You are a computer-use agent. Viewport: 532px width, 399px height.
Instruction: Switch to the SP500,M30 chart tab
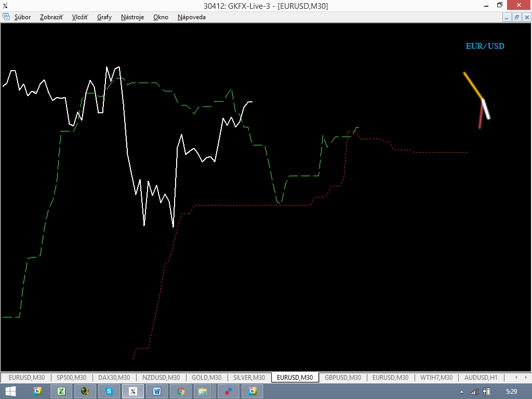pos(71,377)
